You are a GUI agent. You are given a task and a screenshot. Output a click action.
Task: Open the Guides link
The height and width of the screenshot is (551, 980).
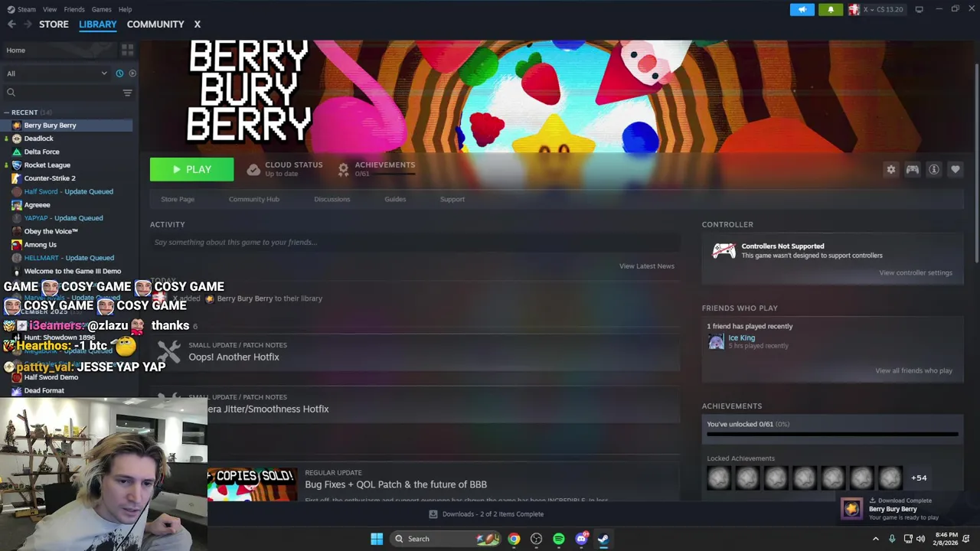point(395,199)
